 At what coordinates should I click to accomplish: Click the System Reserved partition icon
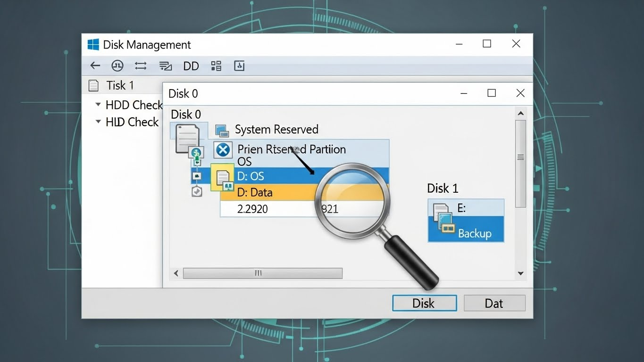(x=222, y=129)
